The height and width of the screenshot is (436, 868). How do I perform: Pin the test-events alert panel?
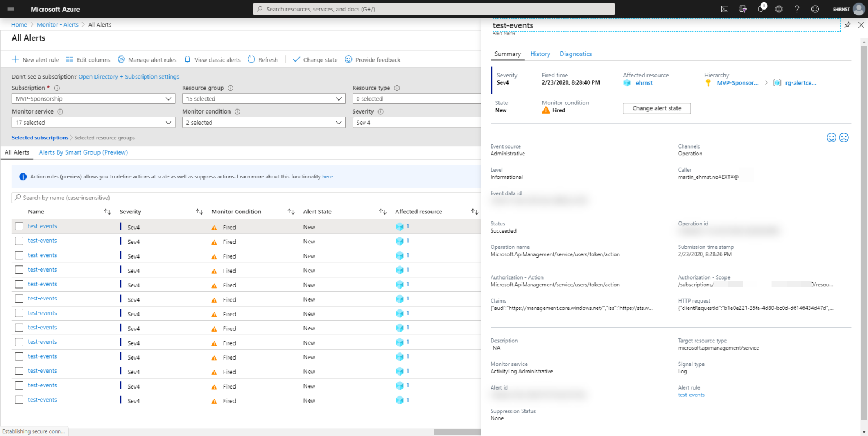coord(847,25)
